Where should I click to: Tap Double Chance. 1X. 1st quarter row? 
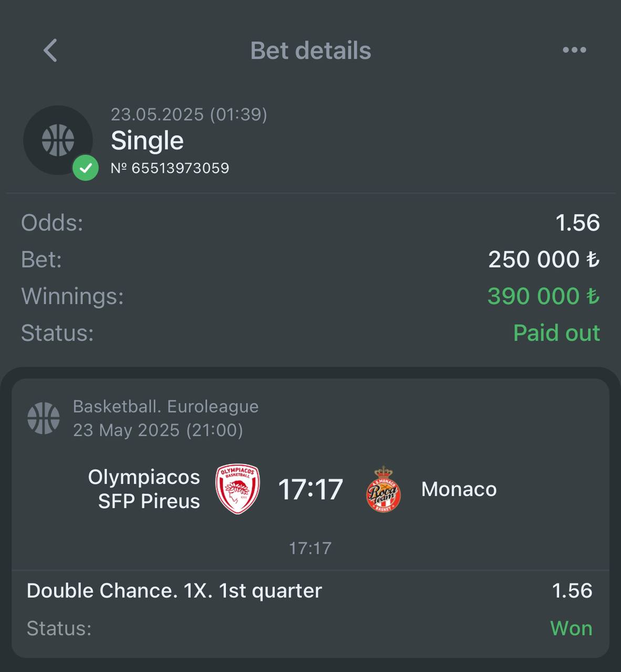309,591
